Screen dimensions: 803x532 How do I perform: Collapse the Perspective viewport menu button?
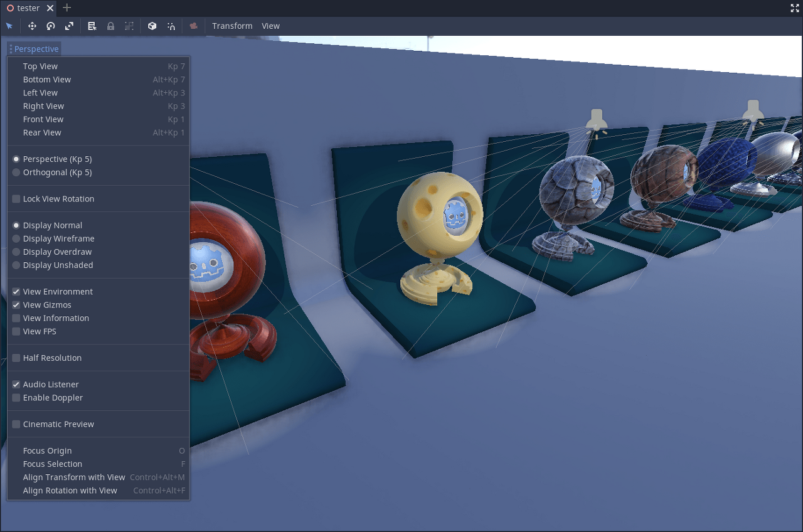[35, 49]
